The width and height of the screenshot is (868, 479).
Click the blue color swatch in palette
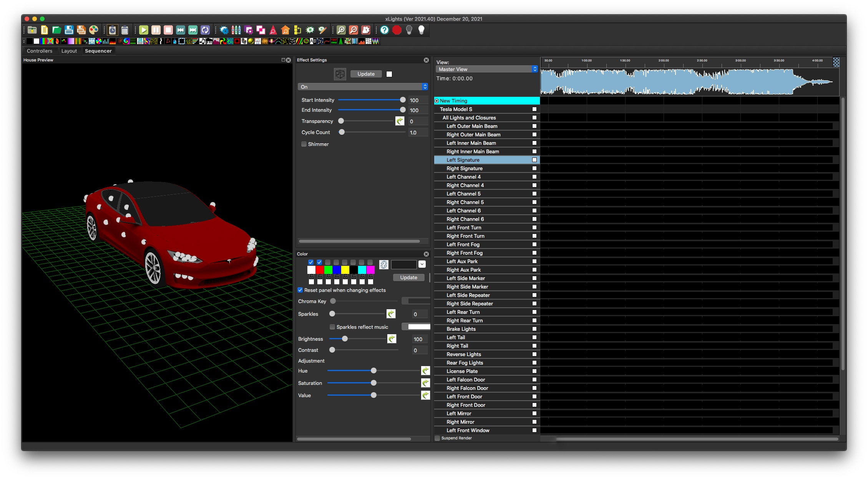[337, 270]
